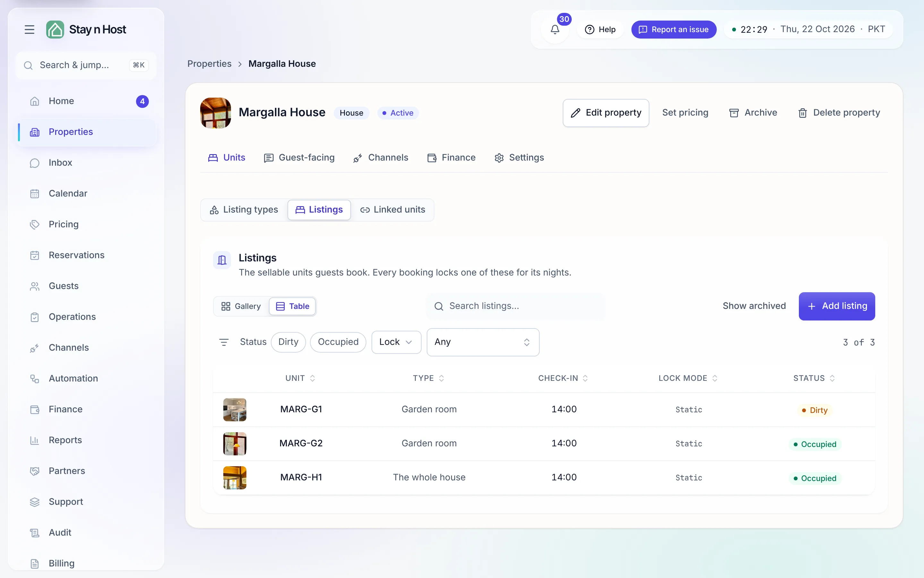The image size is (924, 578).
Task: Click the Add listing button
Action: tap(836, 306)
